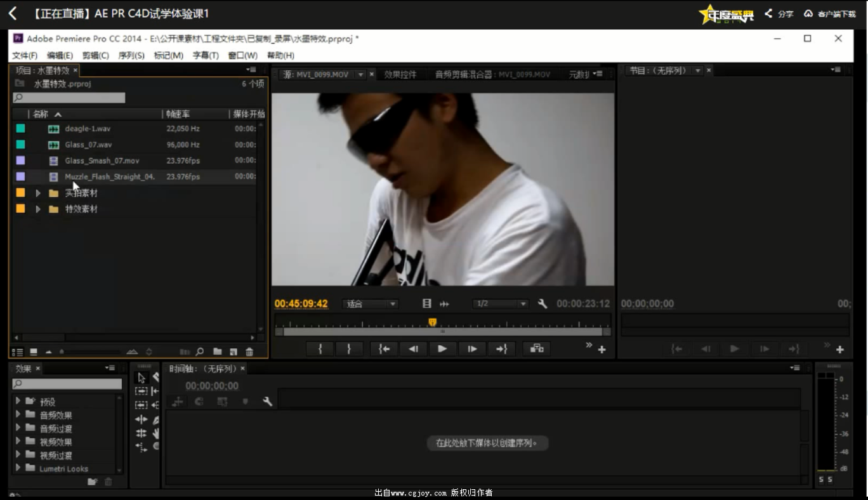Create new custom bin in Effects panel
This screenshot has height=500, width=868.
click(93, 482)
